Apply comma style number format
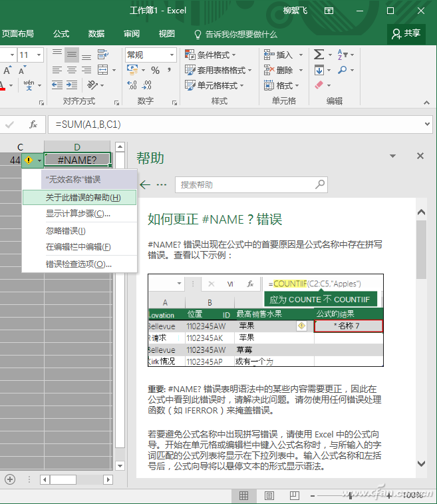 coord(169,70)
